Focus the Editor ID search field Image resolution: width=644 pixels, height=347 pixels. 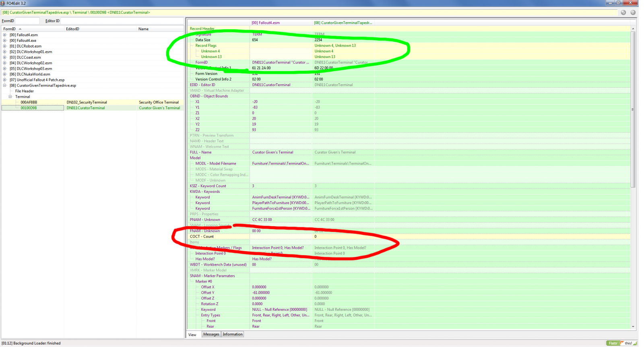tap(122, 21)
